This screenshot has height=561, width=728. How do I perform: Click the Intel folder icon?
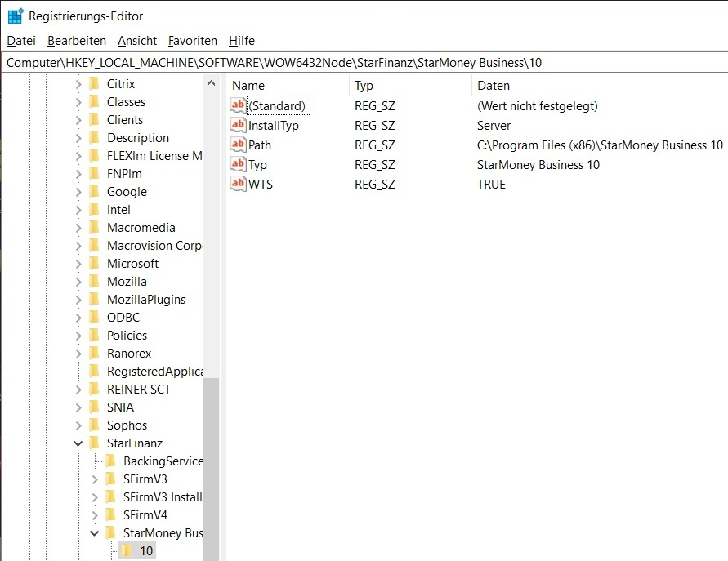[94, 210]
